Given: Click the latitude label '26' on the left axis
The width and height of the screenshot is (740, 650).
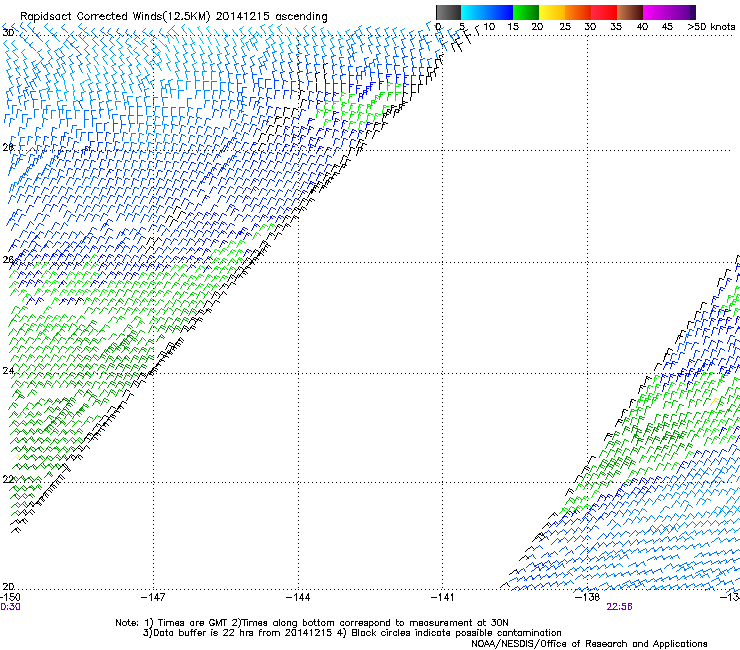Looking at the screenshot, I should point(8,260).
